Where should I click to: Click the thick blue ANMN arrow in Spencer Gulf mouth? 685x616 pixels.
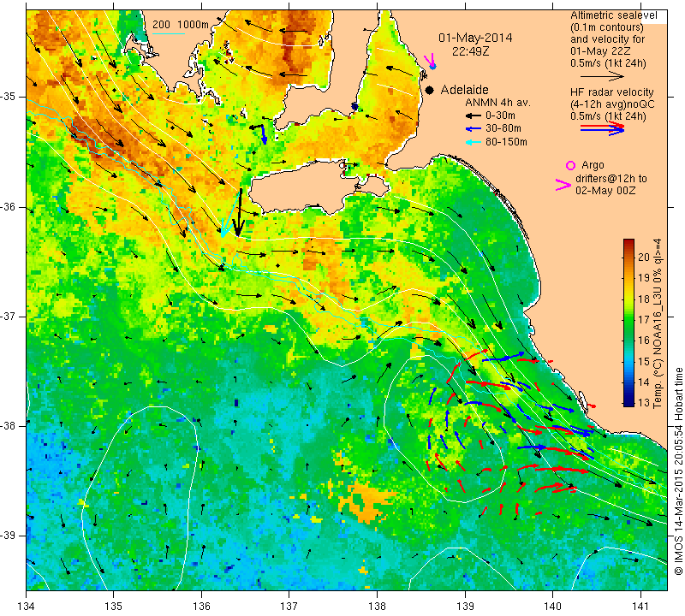263,134
